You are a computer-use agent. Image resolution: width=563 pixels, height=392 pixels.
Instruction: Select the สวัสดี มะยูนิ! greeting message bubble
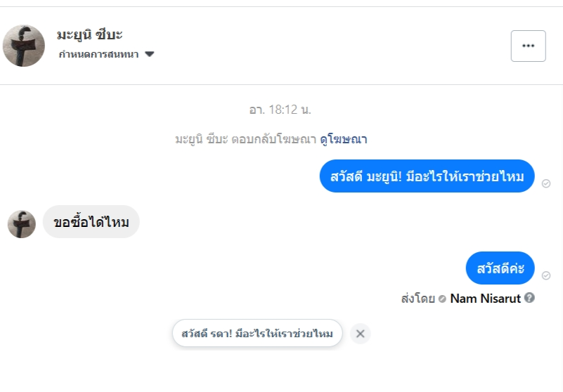tap(427, 176)
